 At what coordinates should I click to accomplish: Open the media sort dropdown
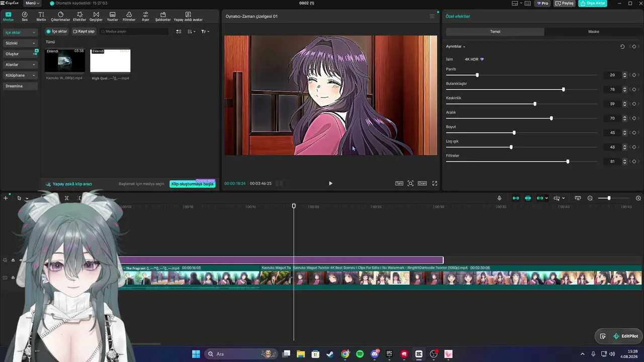pos(191,31)
